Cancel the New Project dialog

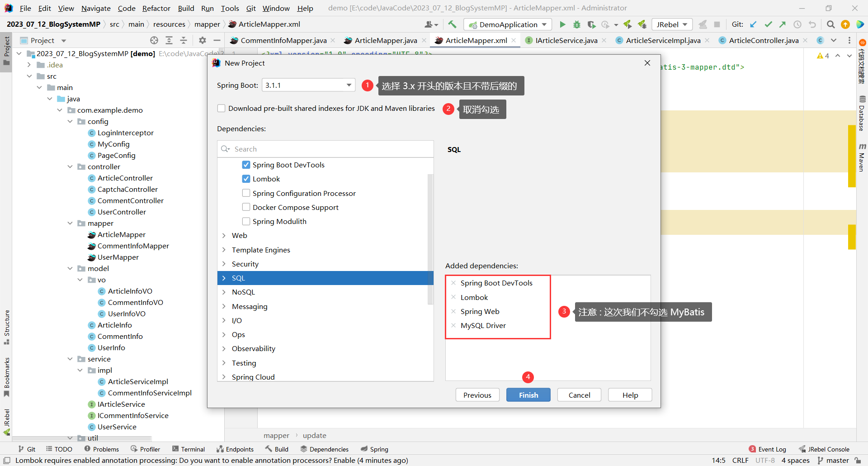[x=579, y=395]
